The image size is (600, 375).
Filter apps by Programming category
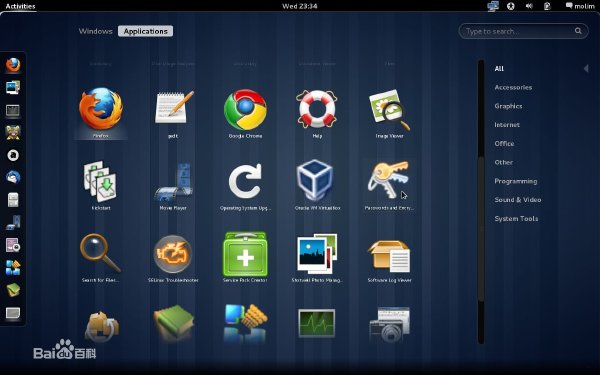516,181
